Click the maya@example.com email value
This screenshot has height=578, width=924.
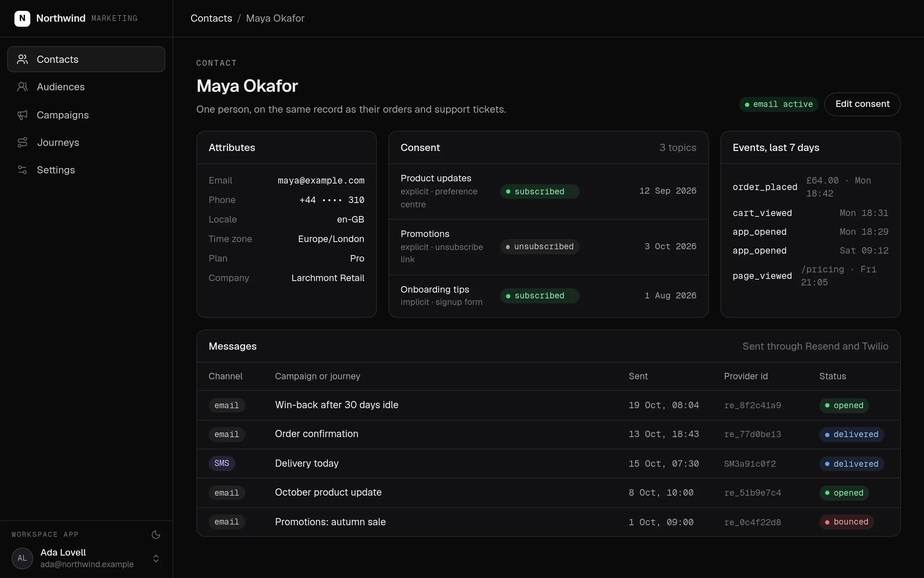point(321,180)
